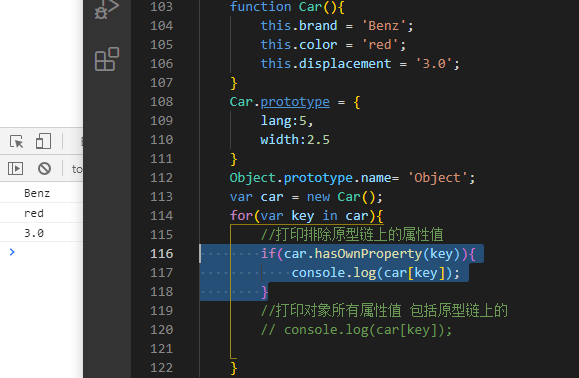
Task: Click "this.brand = 'Benz';" on line 104
Action: [x=337, y=26]
